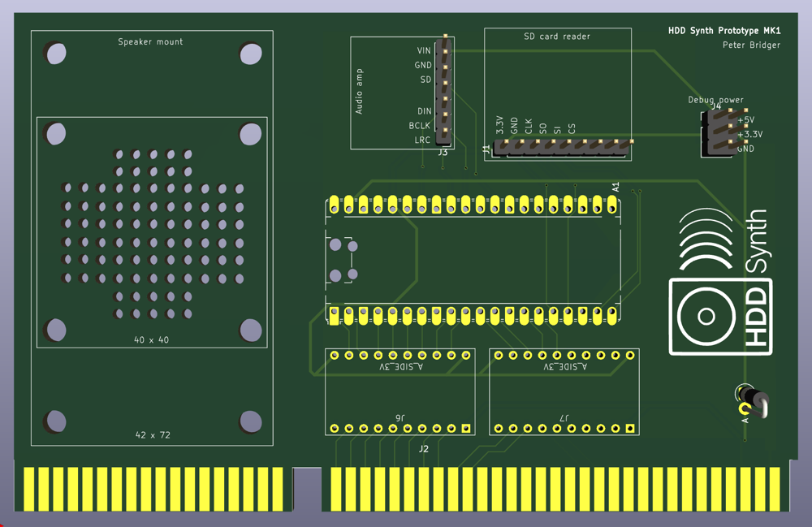Image resolution: width=812 pixels, height=527 pixels.
Task: Click the left edge connector gold fingers
Action: click(x=153, y=489)
